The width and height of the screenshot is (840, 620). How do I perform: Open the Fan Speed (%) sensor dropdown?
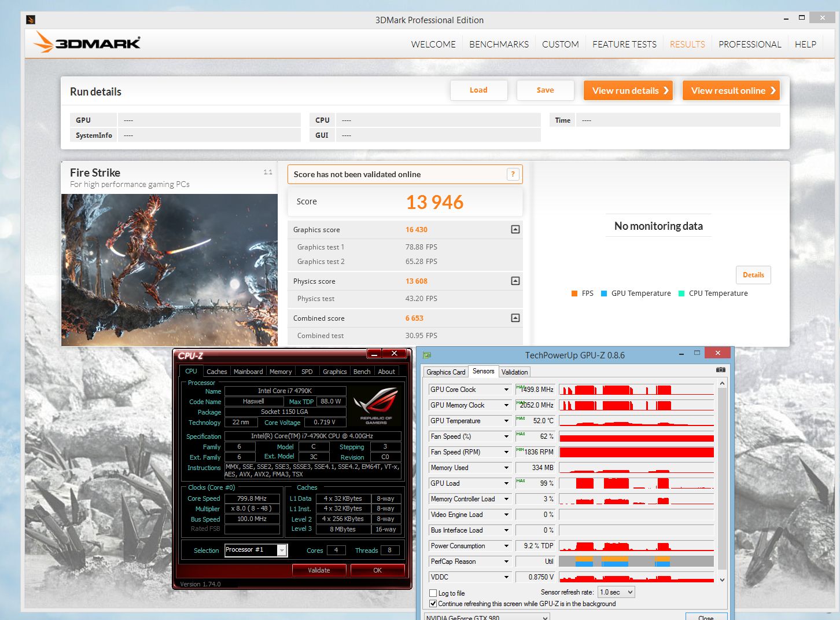pyautogui.click(x=506, y=436)
